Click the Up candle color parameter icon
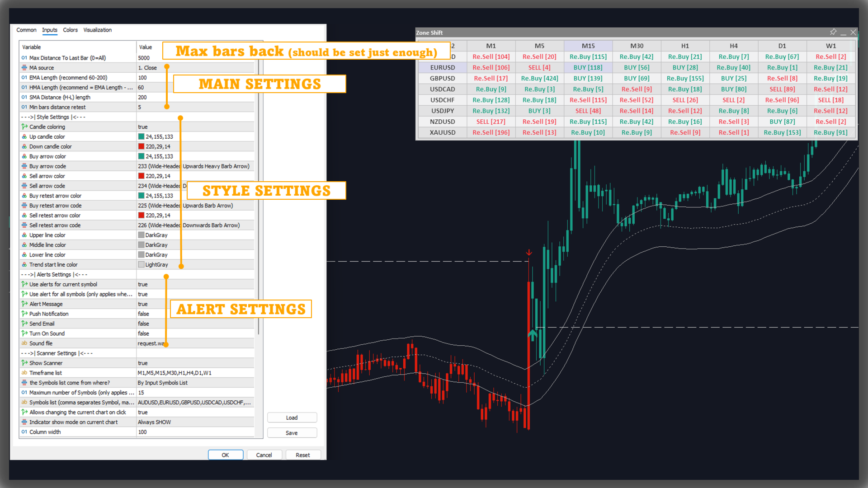The width and height of the screenshot is (868, 488). [x=24, y=137]
